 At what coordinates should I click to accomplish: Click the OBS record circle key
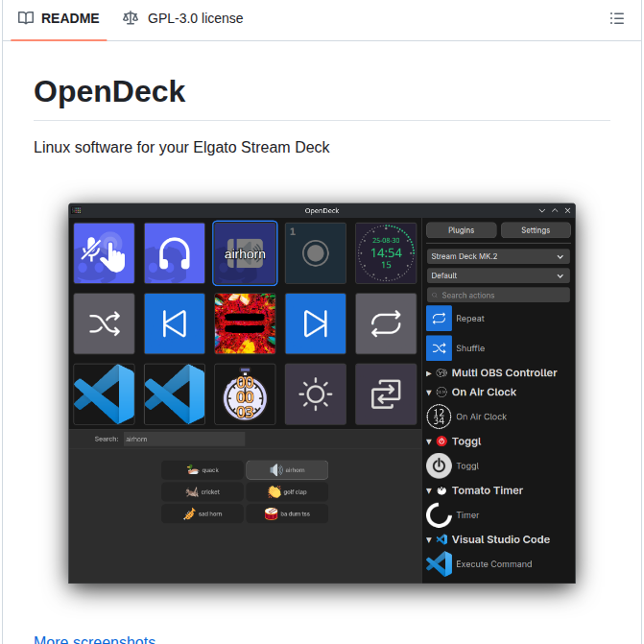tap(316, 253)
